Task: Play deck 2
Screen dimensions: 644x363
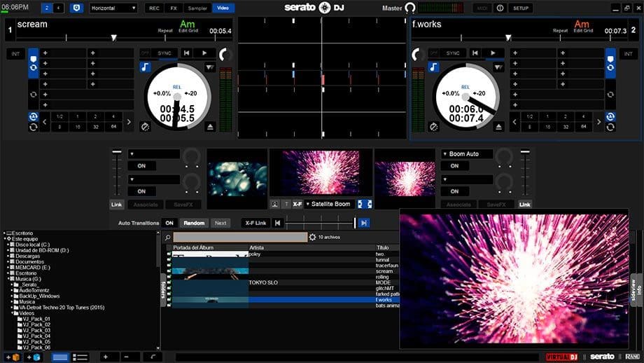Action: click(493, 53)
